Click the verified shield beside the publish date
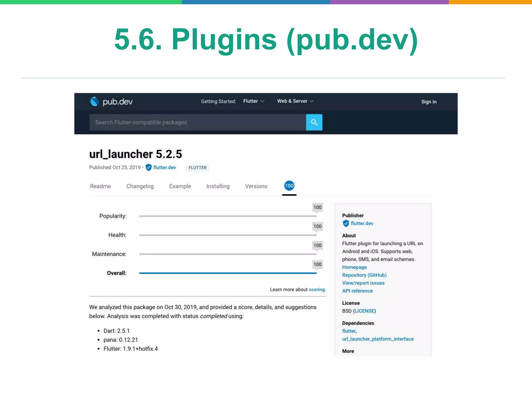532x399 pixels. coord(149,168)
